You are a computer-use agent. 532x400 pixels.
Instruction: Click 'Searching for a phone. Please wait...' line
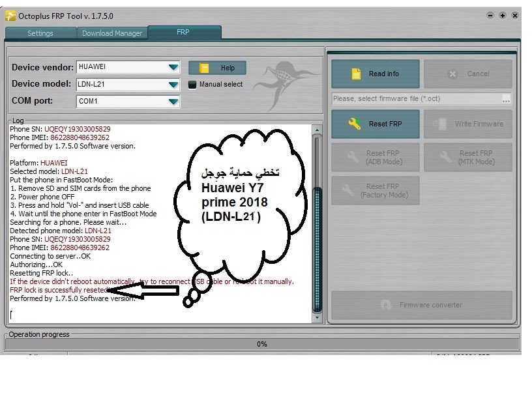pos(68,222)
